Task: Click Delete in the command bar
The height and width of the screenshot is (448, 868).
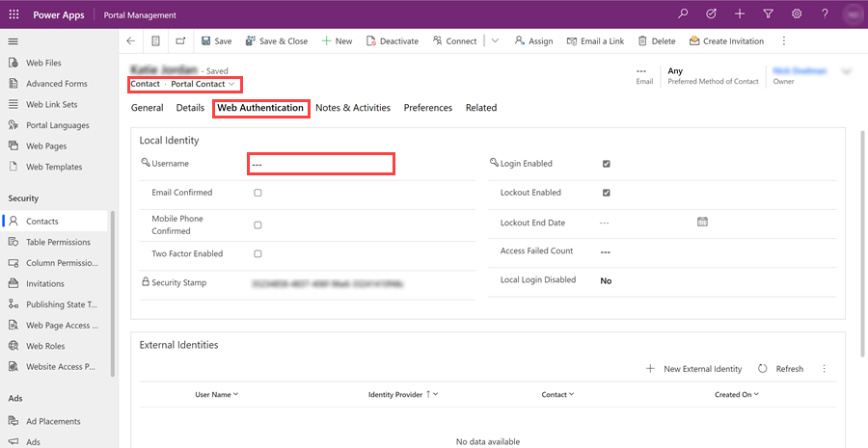Action: [x=657, y=40]
